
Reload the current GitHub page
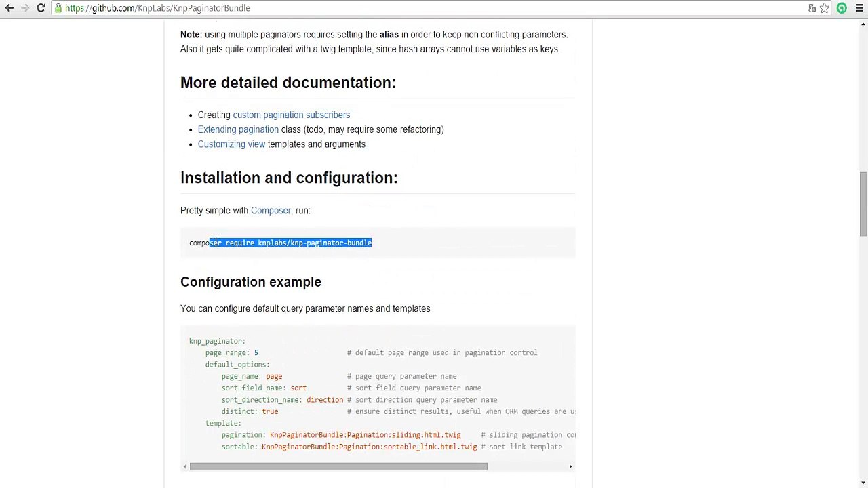pyautogui.click(x=41, y=8)
